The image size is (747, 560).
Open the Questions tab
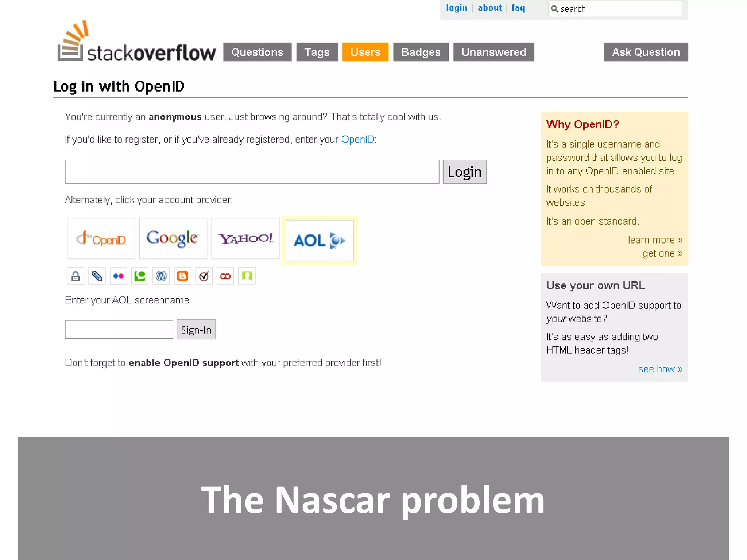pyautogui.click(x=257, y=52)
